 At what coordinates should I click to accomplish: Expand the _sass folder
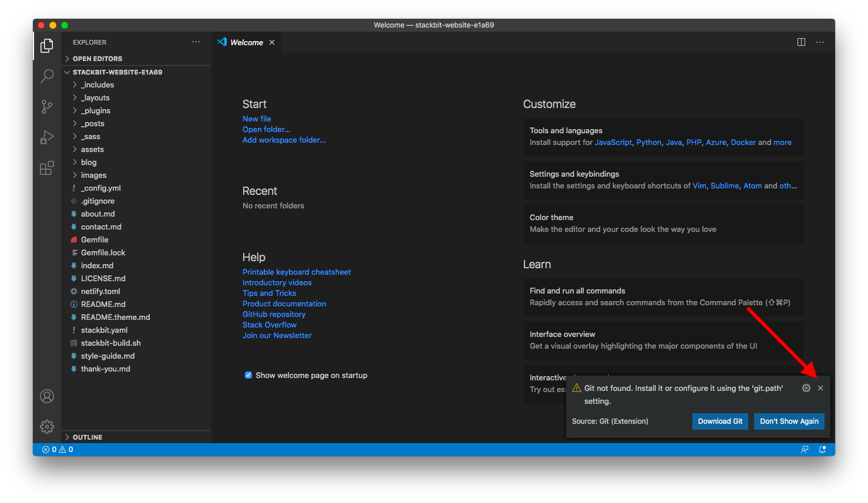click(x=136, y=137)
